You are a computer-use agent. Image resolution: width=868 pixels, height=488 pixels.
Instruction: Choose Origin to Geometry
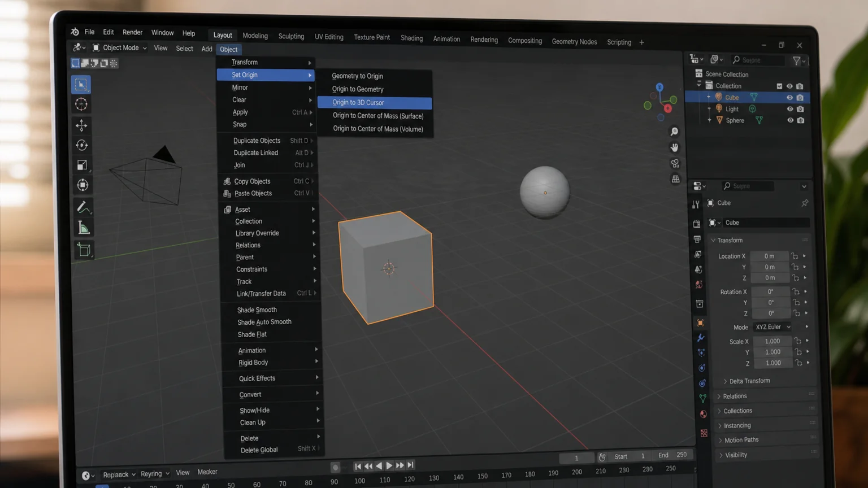coord(357,89)
